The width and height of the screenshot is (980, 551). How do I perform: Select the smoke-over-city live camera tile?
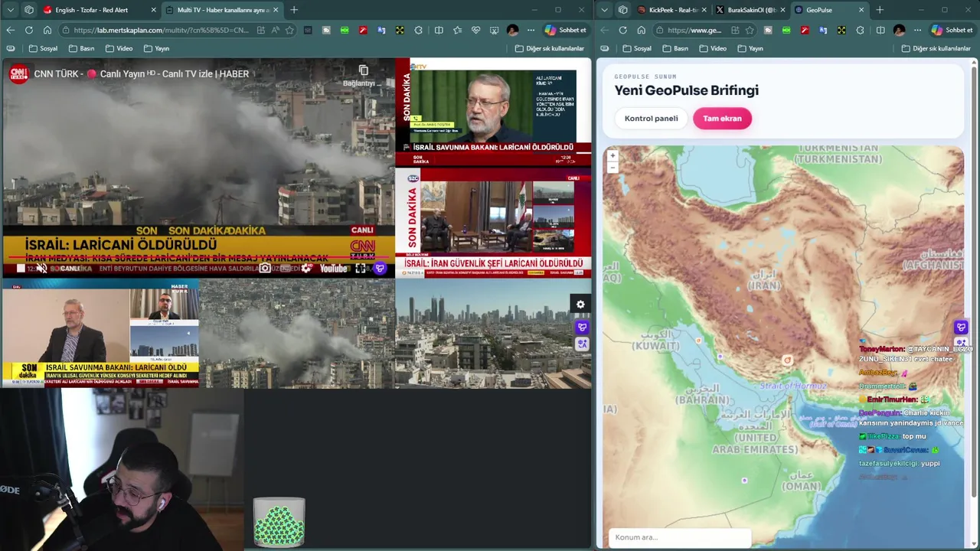click(x=297, y=334)
